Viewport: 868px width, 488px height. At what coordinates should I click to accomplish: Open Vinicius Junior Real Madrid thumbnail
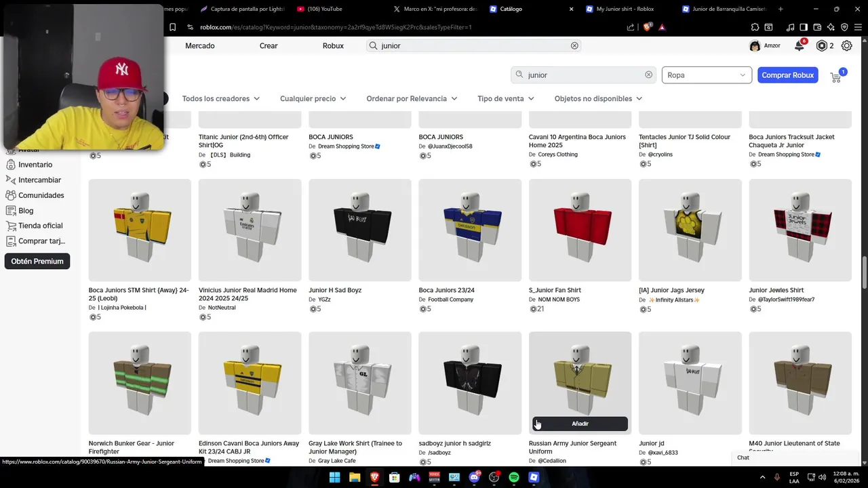(x=250, y=230)
